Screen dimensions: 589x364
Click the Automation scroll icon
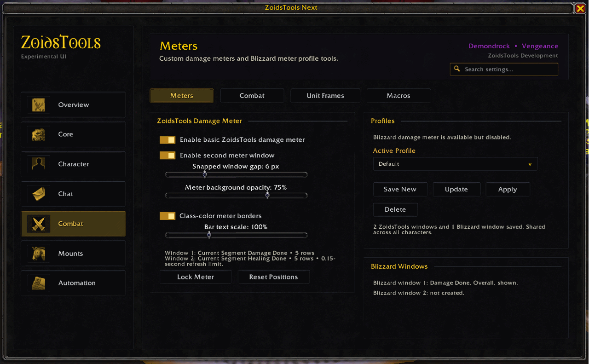38,283
